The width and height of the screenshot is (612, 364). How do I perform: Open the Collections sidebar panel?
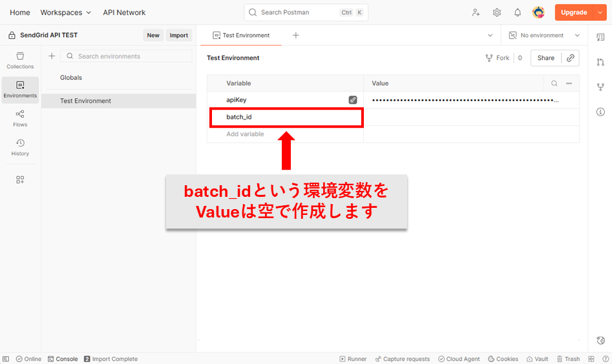tap(20, 60)
